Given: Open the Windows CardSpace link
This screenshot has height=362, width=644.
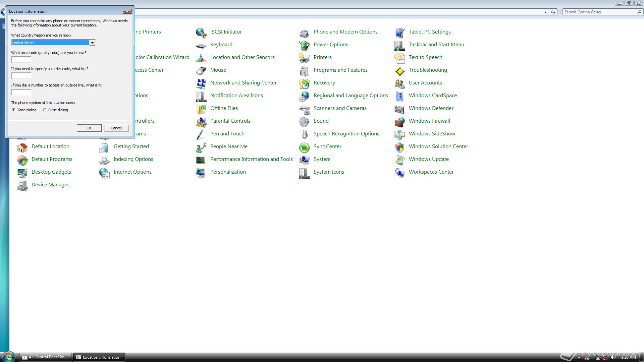Looking at the screenshot, I should (433, 95).
